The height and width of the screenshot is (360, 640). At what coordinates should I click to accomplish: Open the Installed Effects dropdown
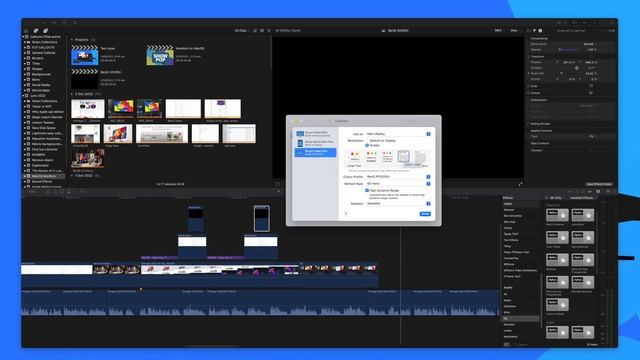point(583,198)
